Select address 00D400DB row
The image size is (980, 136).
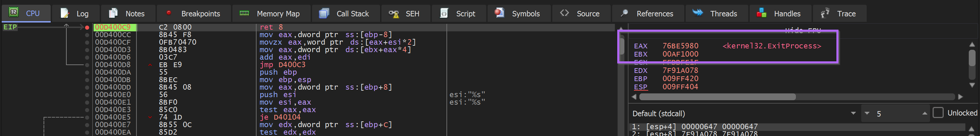click(x=113, y=80)
